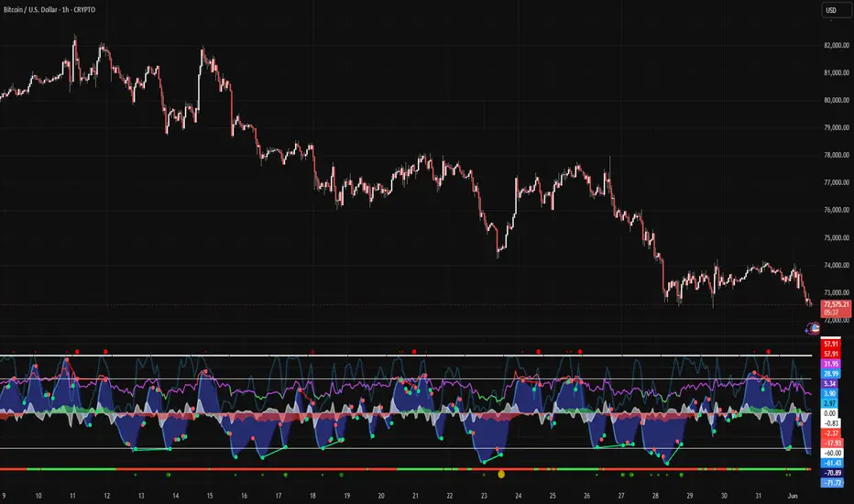Click date 28 on the time axis
The height and width of the screenshot is (504, 854).
pyautogui.click(x=656, y=496)
